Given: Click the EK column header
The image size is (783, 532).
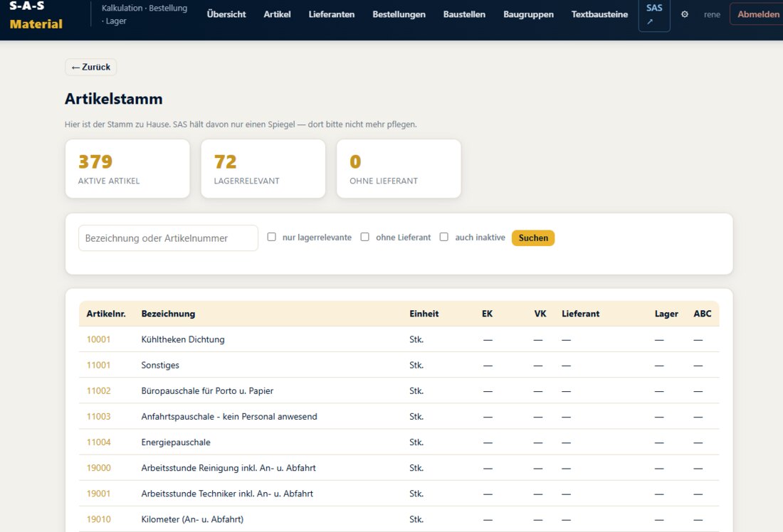Looking at the screenshot, I should 488,314.
